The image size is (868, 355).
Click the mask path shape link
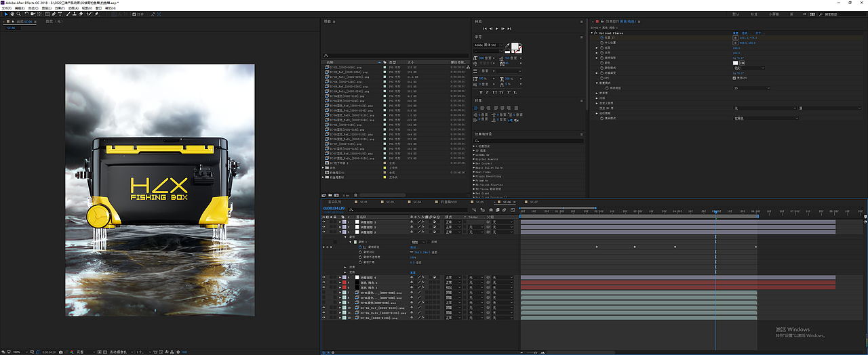[x=415, y=247]
